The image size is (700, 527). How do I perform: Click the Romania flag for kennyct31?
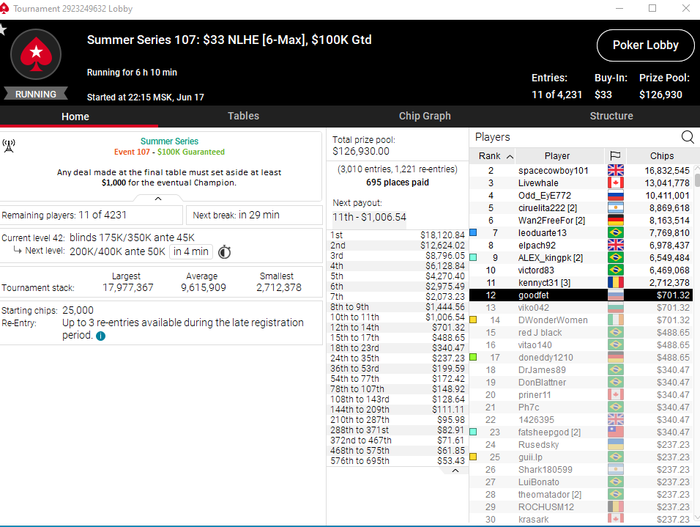point(616,283)
